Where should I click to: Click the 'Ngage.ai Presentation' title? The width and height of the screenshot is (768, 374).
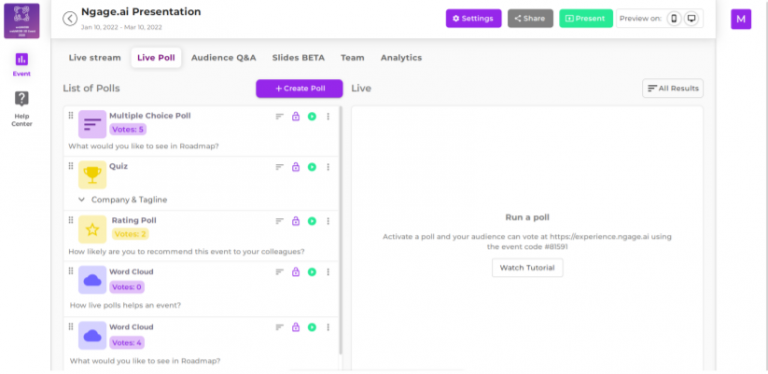(141, 12)
